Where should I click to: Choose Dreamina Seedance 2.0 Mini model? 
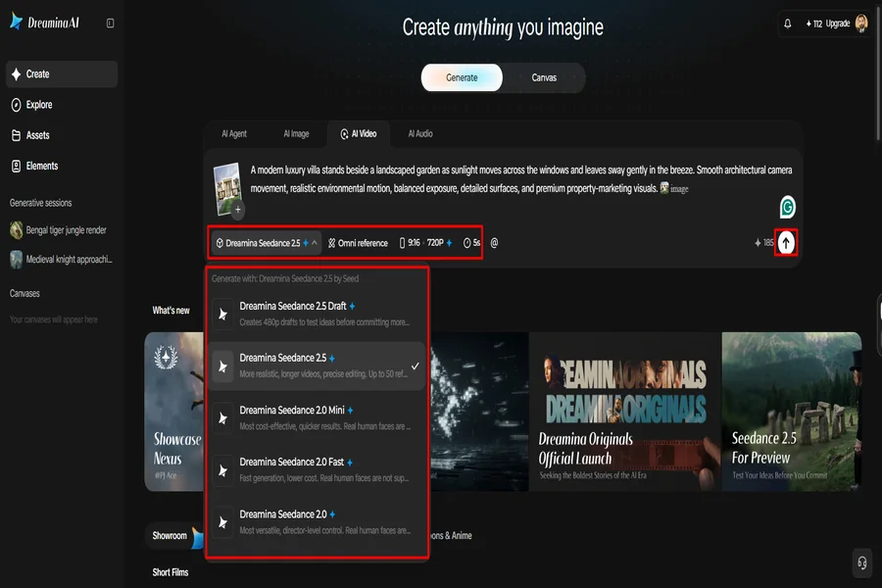click(317, 418)
